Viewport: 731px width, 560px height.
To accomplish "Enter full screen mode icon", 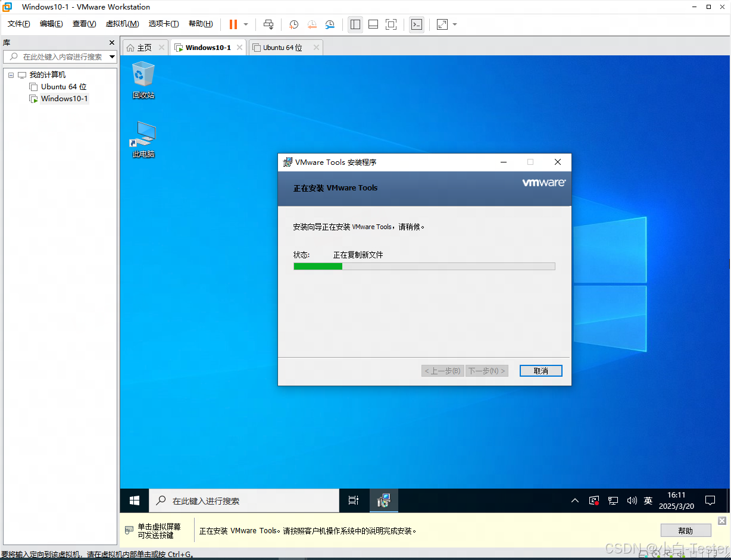I will tap(391, 24).
